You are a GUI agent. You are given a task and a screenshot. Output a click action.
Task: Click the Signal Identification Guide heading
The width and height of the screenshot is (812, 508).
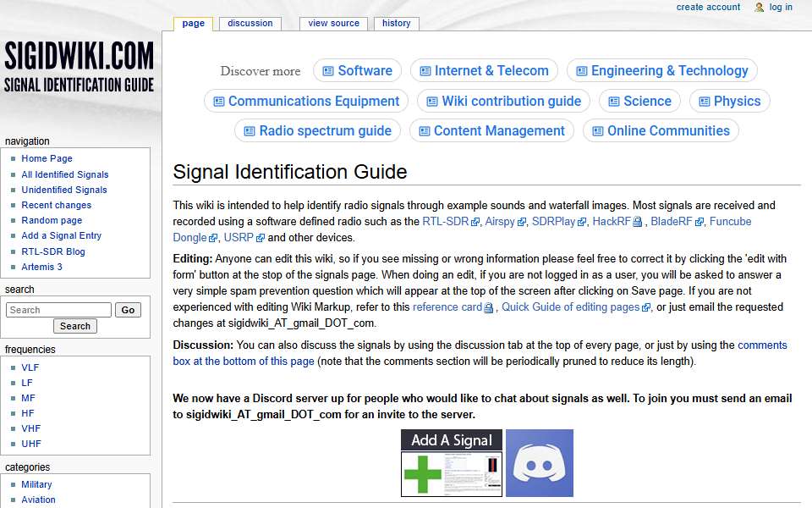tap(290, 172)
